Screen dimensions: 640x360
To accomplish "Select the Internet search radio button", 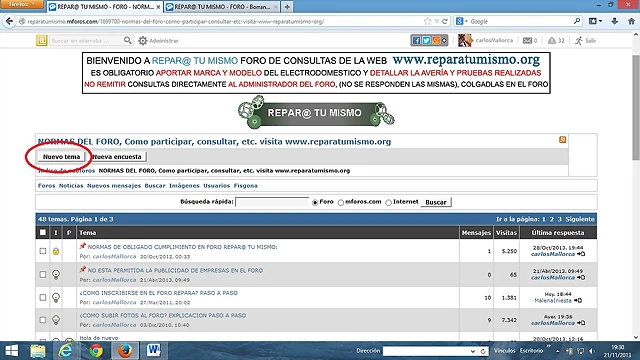I will pos(389,202).
